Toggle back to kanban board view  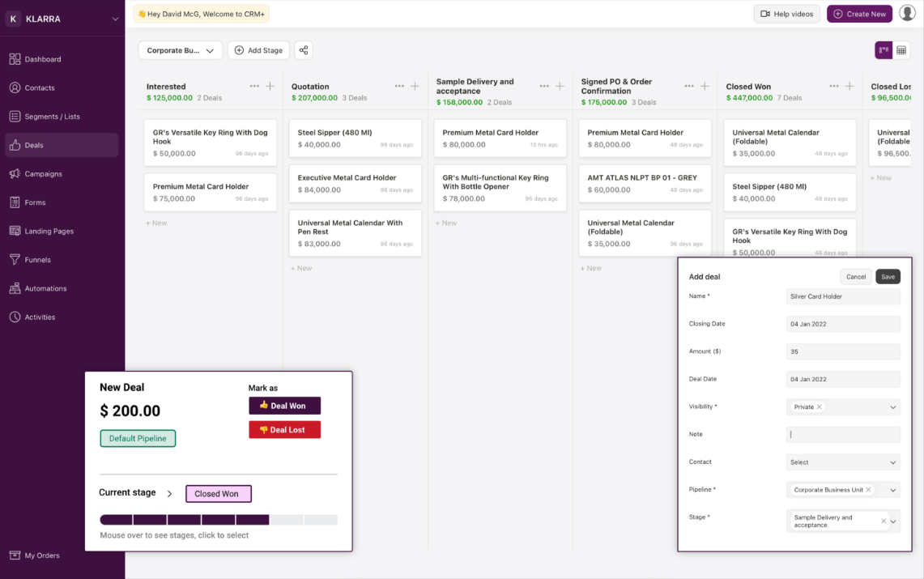tap(882, 50)
